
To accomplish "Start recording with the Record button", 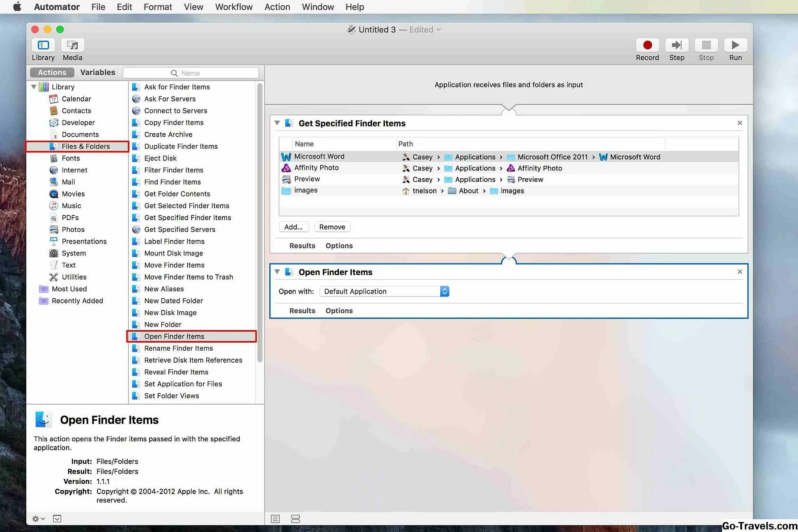I will click(x=648, y=45).
